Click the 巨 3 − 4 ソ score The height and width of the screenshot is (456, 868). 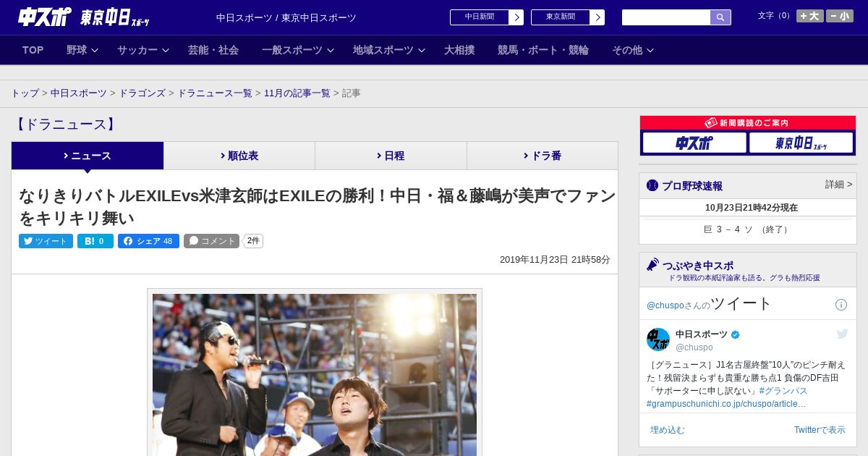pos(747,229)
